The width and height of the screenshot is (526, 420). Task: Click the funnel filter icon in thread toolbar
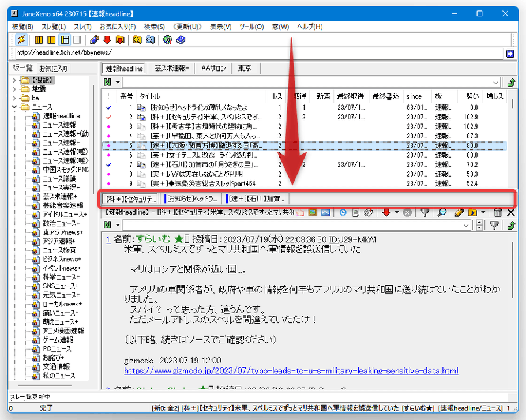point(424,212)
